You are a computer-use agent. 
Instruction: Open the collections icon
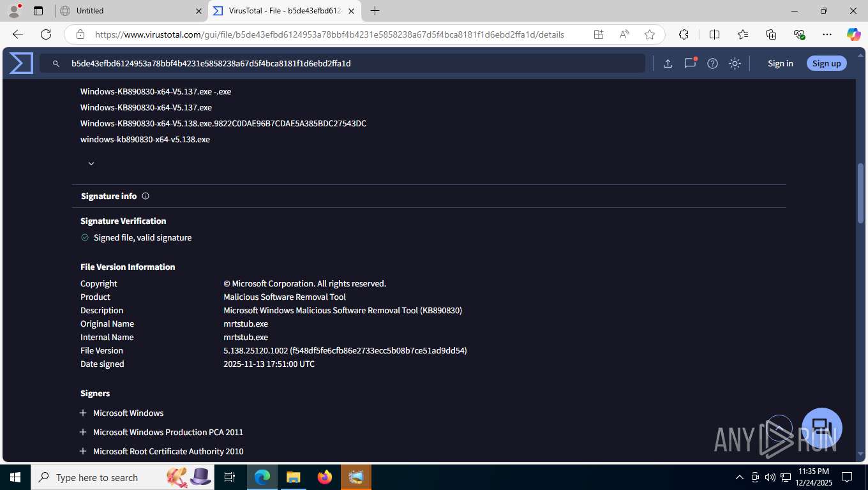(771, 34)
